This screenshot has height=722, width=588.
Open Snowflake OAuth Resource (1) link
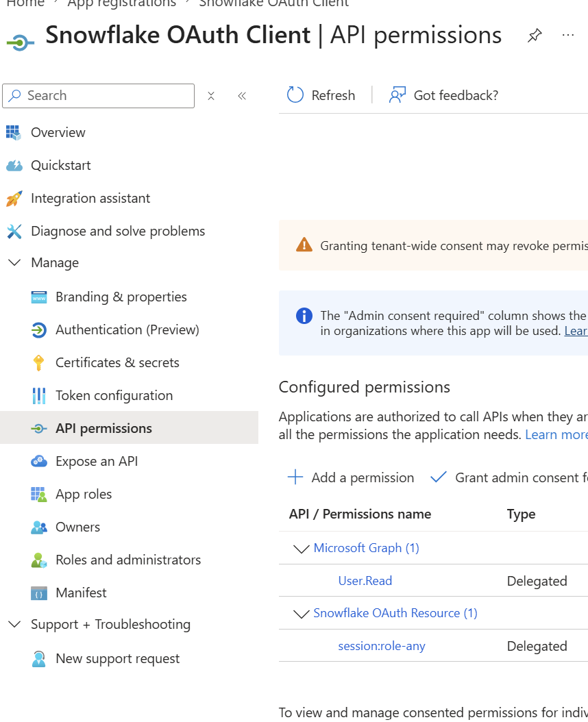[x=395, y=613]
